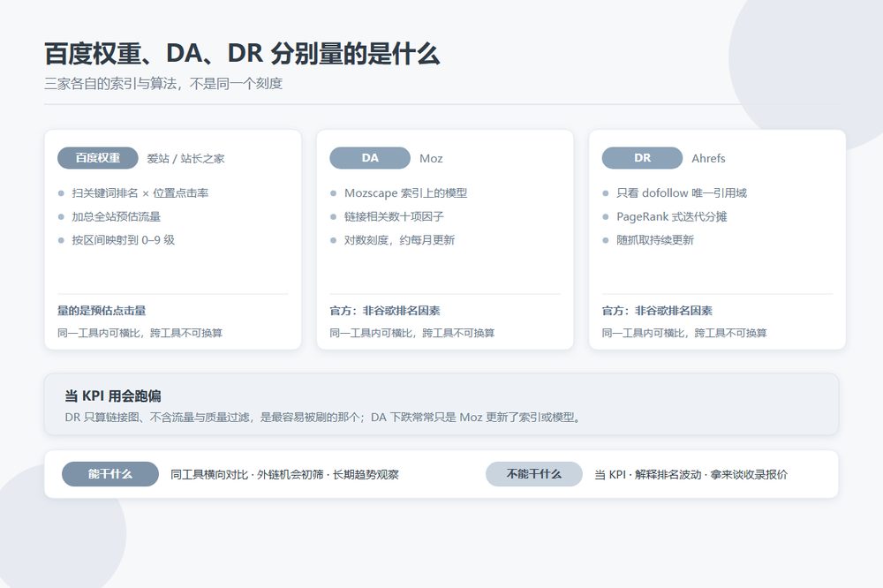The image size is (883, 588).
Task: Select bullet 扫关键词排名 × 位置点击率
Action: tap(140, 193)
